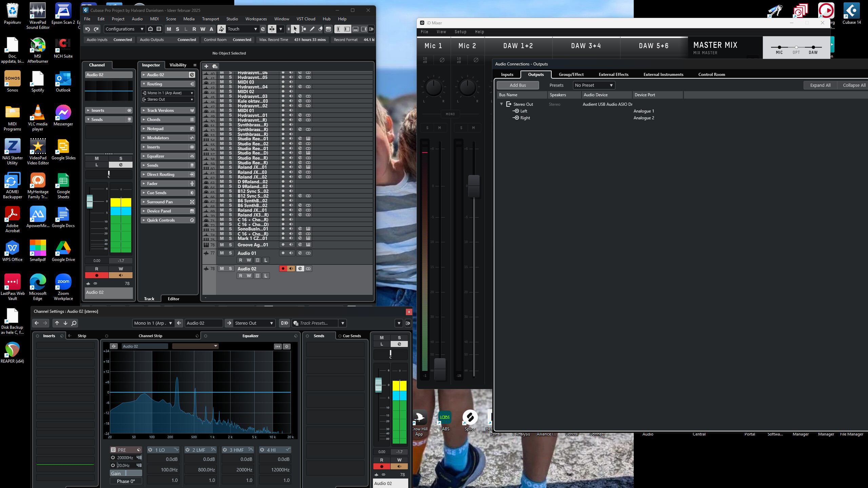Open Edit Channel Settings for Audio 02
The height and width of the screenshot is (488, 868).
point(300,269)
